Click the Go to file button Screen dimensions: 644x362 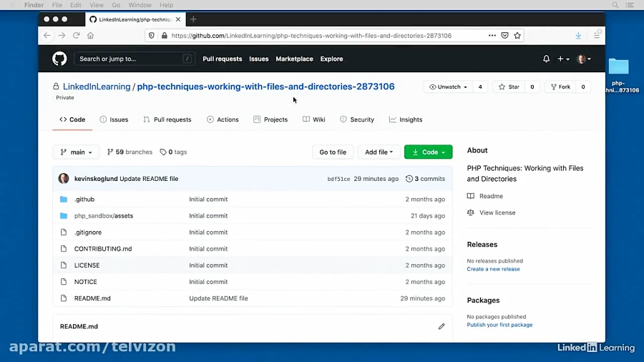tap(333, 152)
